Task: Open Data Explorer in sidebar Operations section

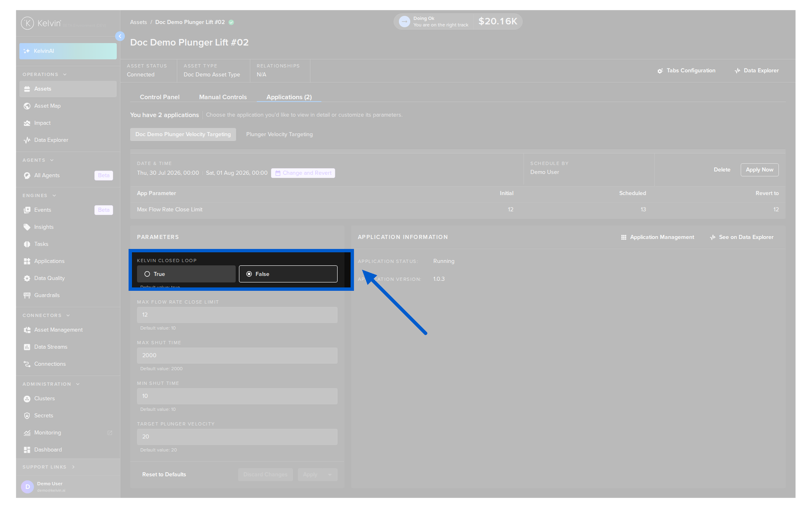Action: click(x=68, y=140)
